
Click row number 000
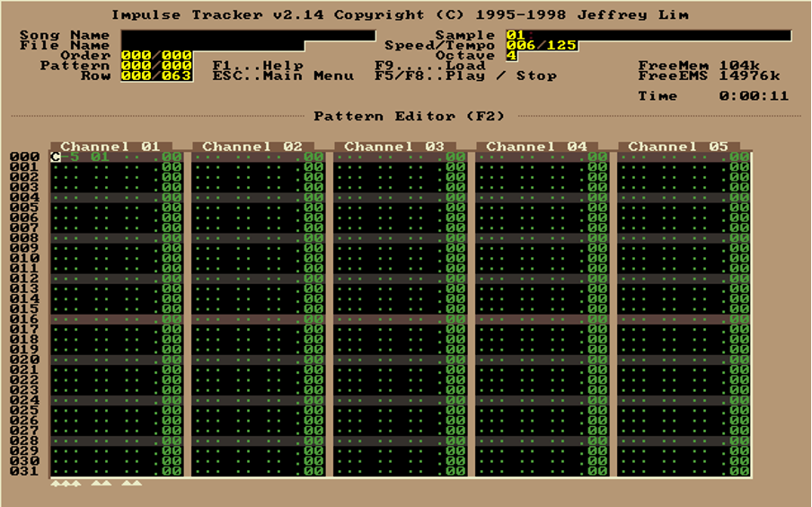click(24, 156)
